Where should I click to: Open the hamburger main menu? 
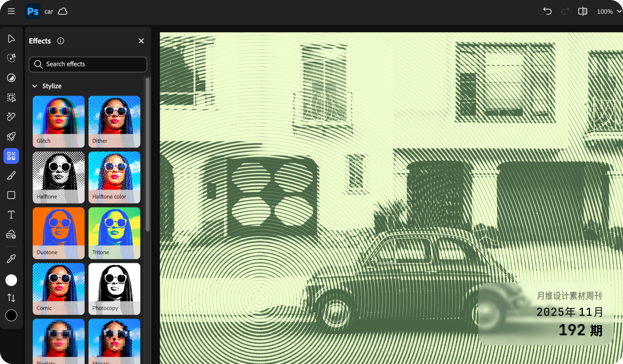coord(11,11)
